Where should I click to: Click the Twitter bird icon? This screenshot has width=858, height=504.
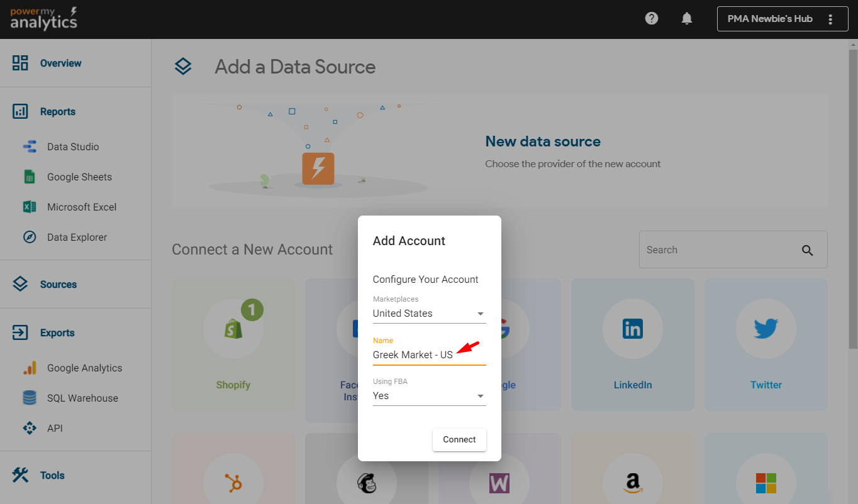pyautogui.click(x=766, y=329)
